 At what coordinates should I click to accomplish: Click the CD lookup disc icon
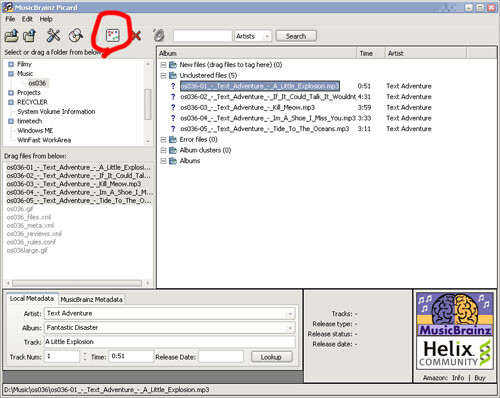76,36
